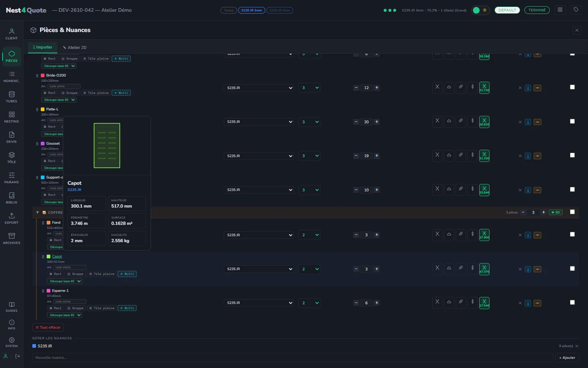588x368 pixels.
Task: Select the S235 JR 3mm filter pill
Action: coord(252,10)
